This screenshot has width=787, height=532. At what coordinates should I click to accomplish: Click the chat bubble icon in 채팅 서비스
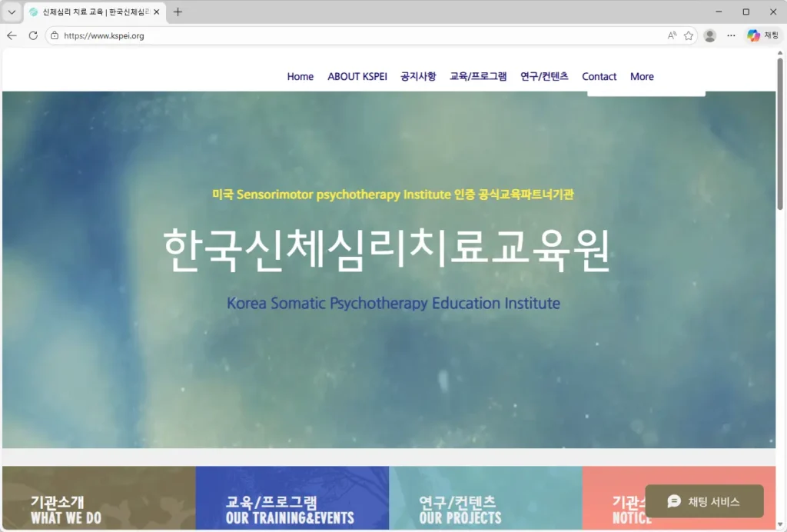coord(674,500)
